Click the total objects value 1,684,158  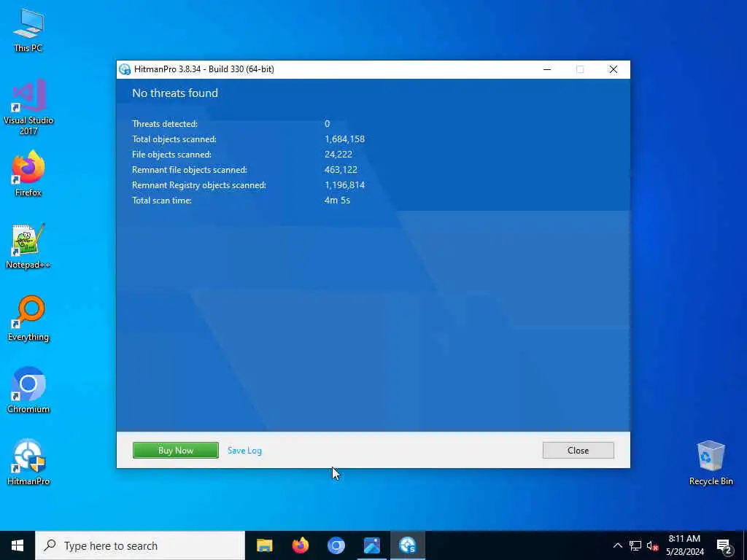coord(344,139)
